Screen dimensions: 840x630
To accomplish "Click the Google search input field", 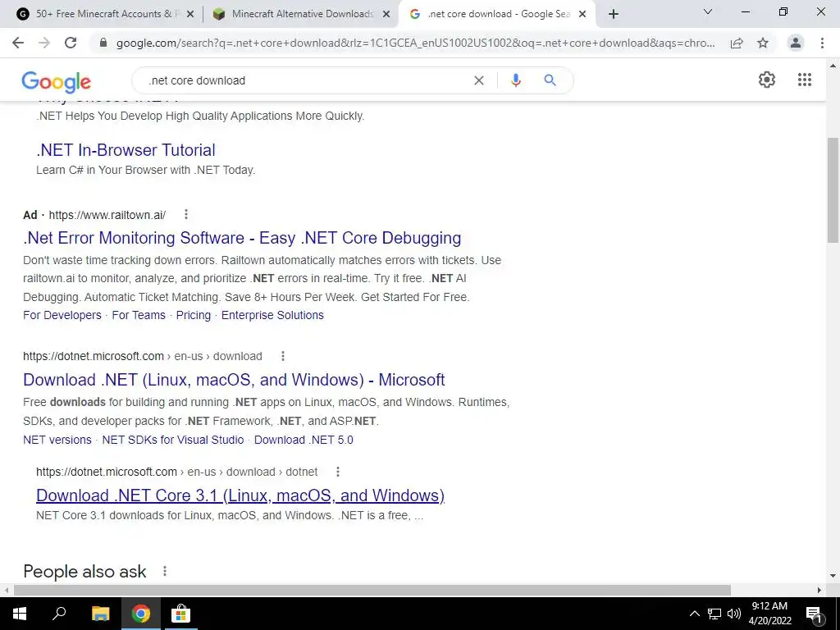I will pyautogui.click(x=305, y=80).
